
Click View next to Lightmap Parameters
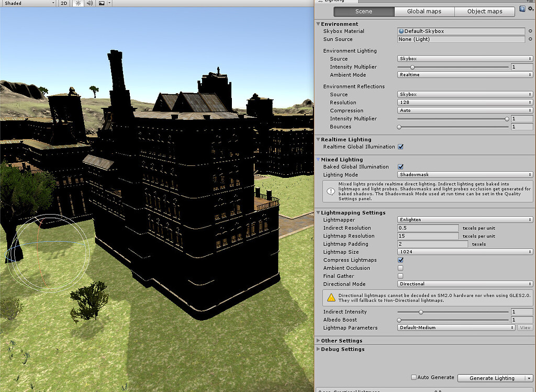525,328
